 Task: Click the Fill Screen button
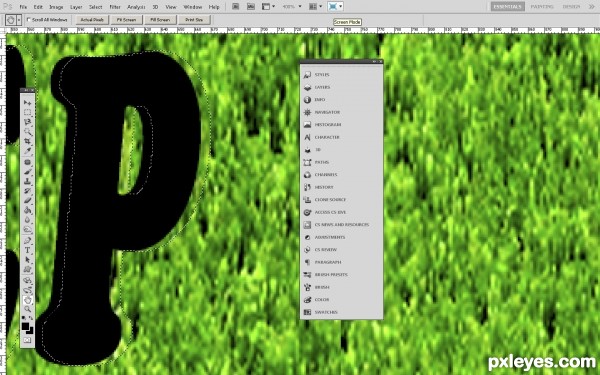[x=160, y=20]
